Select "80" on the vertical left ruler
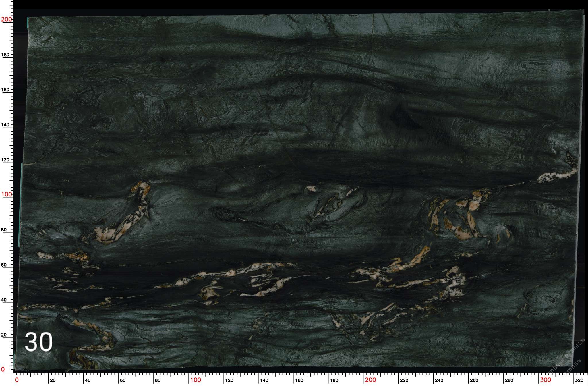The image size is (588, 386). pyautogui.click(x=4, y=230)
